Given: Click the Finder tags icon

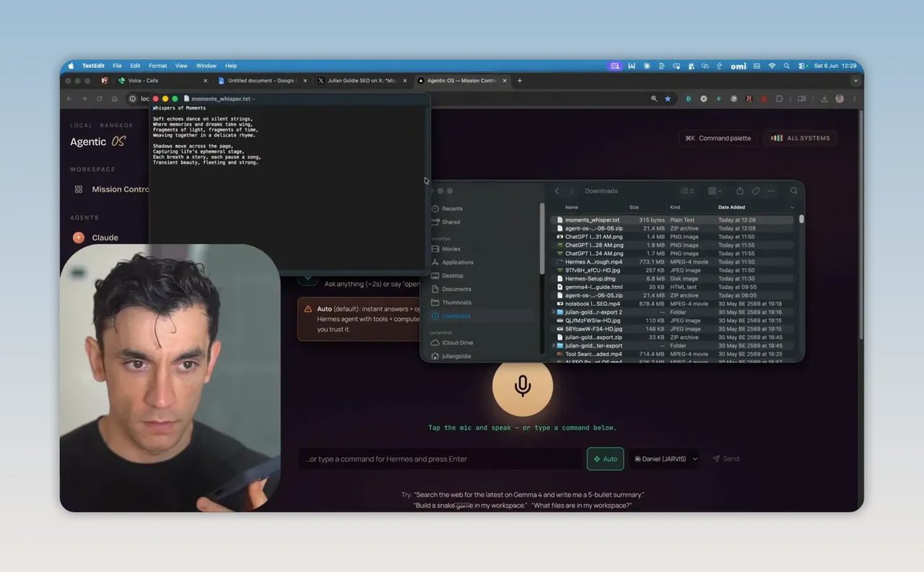Looking at the screenshot, I should click(x=756, y=191).
